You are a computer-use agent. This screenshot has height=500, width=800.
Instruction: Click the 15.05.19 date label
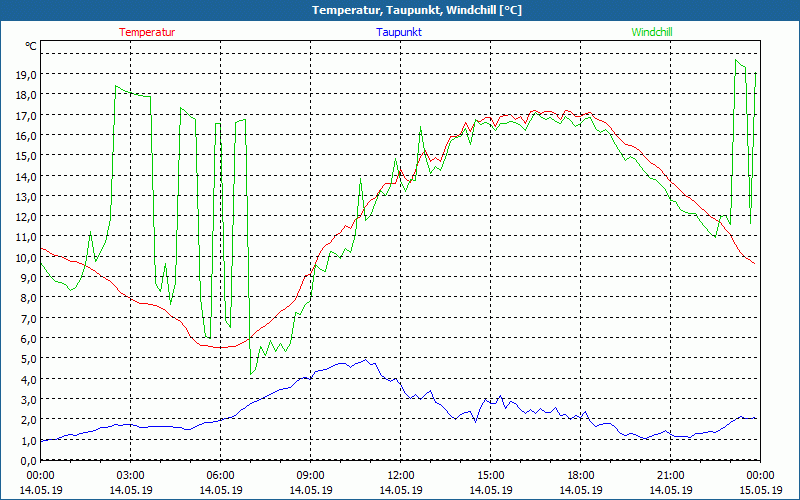click(760, 490)
